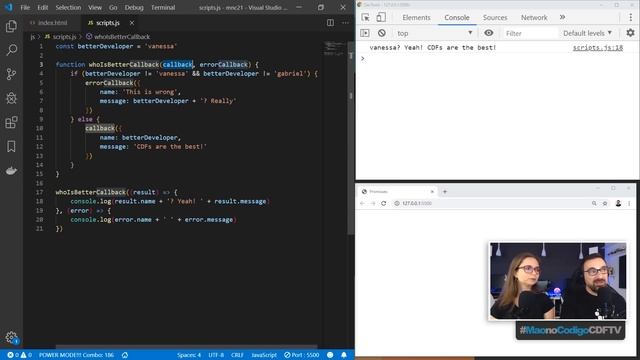The image size is (640, 360).
Task: Click the notification bell in status bar
Action: pos(344,355)
